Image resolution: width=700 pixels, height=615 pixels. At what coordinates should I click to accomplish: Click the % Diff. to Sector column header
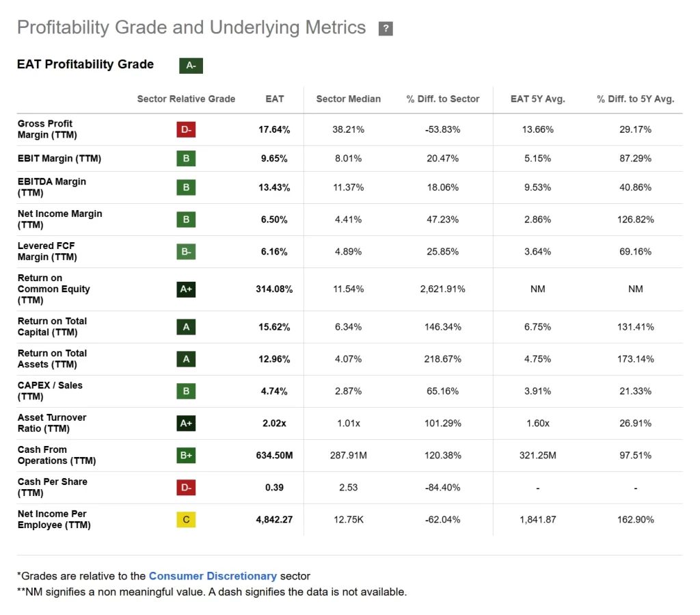[x=443, y=99]
